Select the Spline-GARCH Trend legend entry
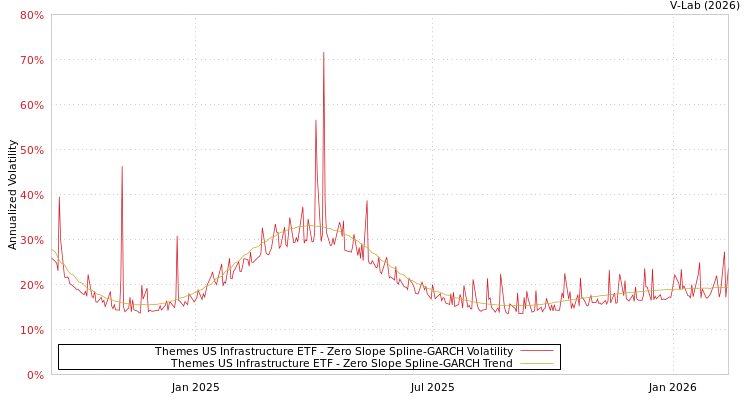This screenshot has height=400, width=750. point(342,363)
